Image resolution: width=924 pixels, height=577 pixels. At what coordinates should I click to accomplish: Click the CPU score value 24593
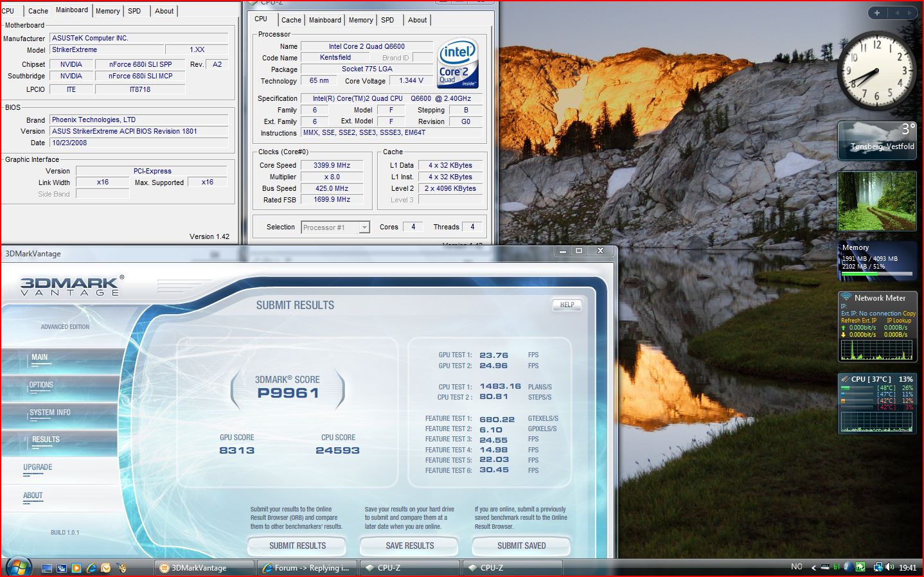click(x=337, y=450)
